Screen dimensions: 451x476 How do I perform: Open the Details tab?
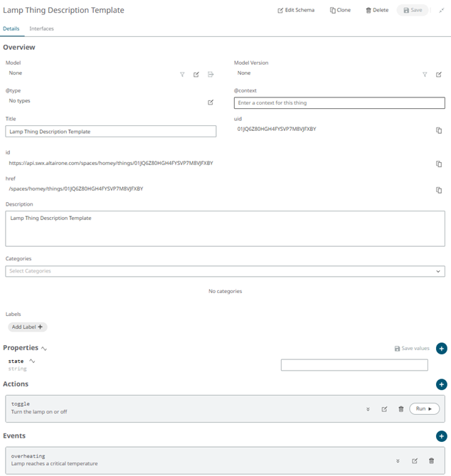pos(11,28)
